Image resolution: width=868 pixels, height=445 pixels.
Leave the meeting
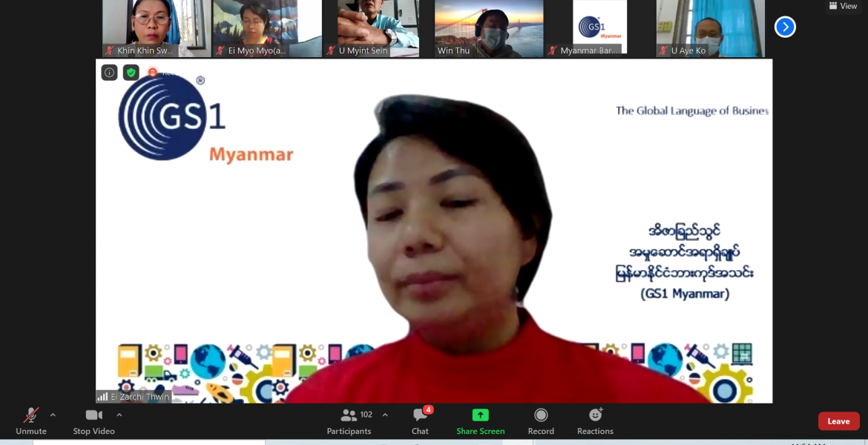[x=838, y=421]
